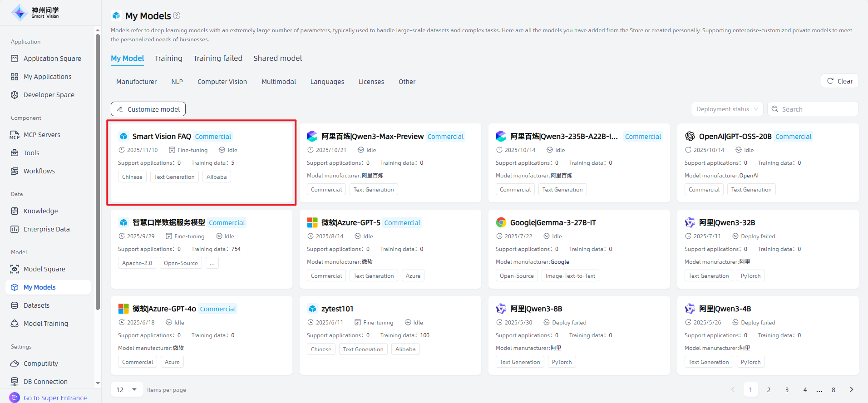868x403 pixels.
Task: Click the Application Square sidebar icon
Action: click(x=15, y=59)
